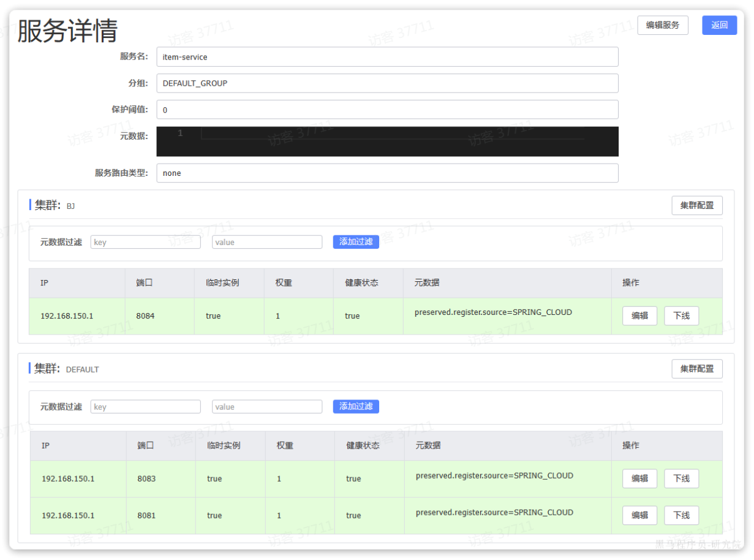Click 添加过滤 in the DEFAULT cluster
This screenshot has height=560, width=754.
pyautogui.click(x=356, y=406)
